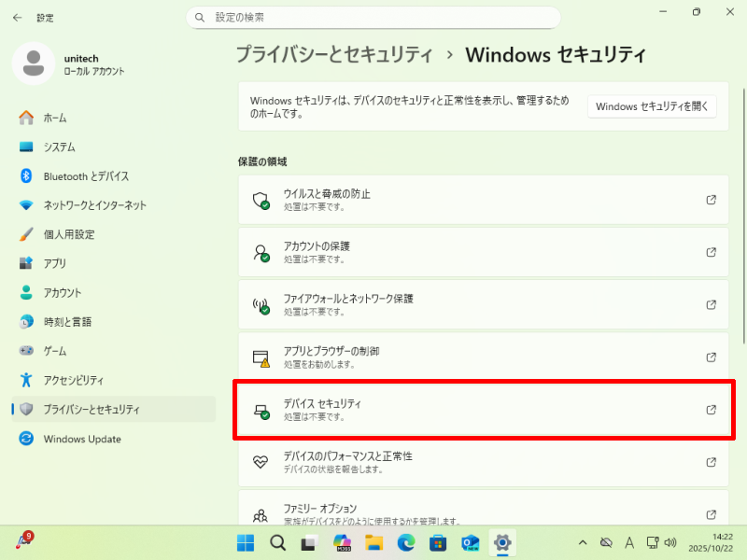Click the device performance heart icon
Image resolution: width=747 pixels, height=560 pixels.
click(x=261, y=462)
